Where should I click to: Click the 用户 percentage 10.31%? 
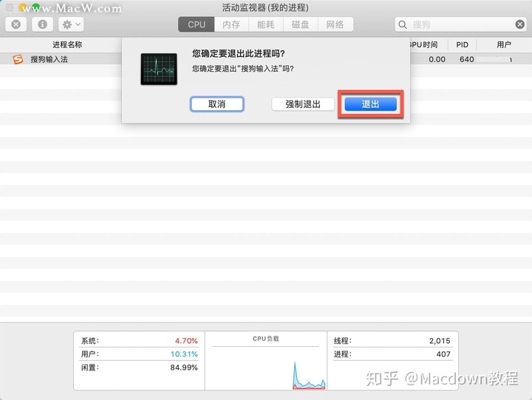[x=184, y=354]
